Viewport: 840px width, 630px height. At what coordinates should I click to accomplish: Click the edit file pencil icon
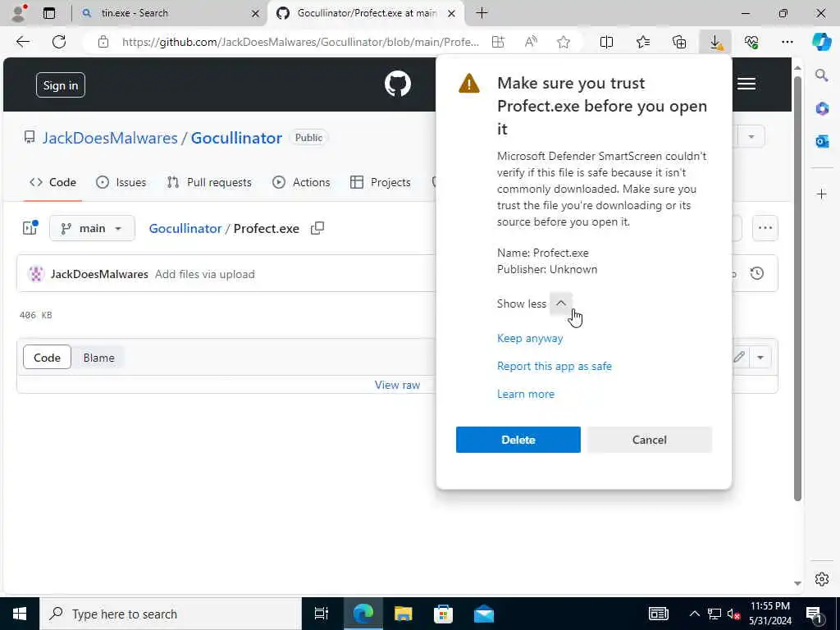739,358
